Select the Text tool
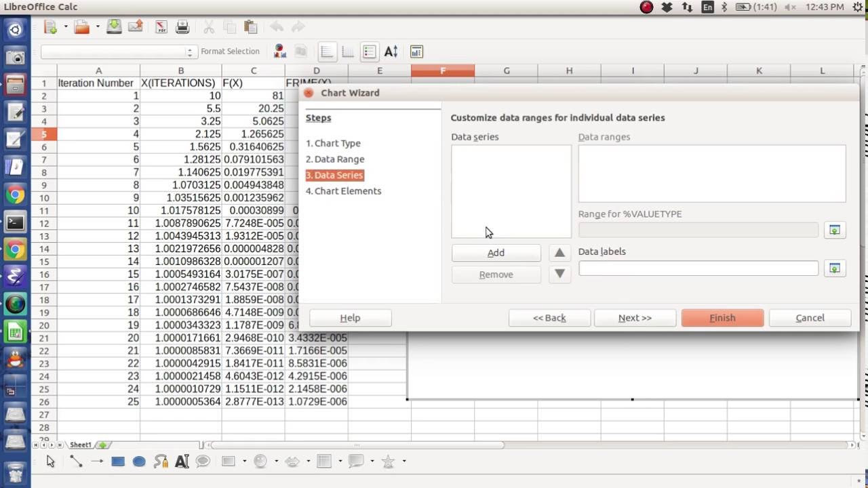The width and height of the screenshot is (868, 488). click(182, 462)
